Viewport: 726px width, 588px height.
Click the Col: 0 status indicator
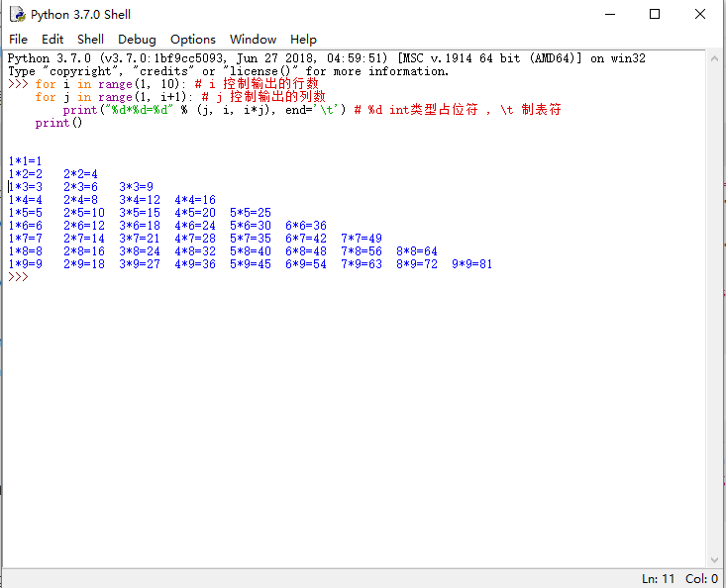point(701,579)
